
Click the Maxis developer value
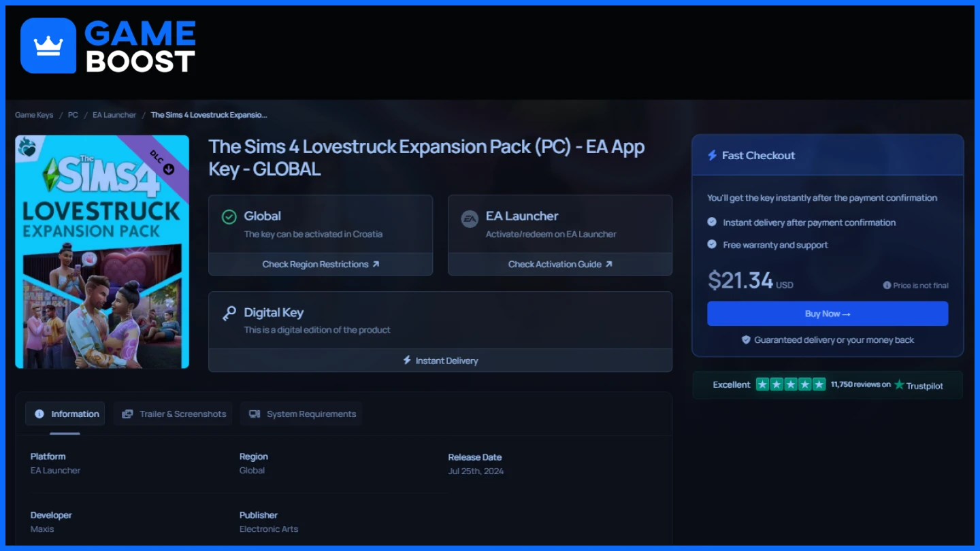(42, 529)
